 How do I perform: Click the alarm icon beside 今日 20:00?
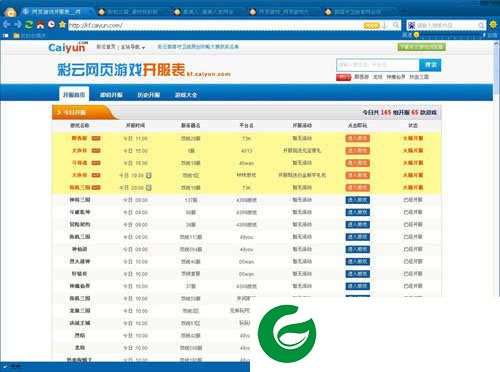point(149,188)
